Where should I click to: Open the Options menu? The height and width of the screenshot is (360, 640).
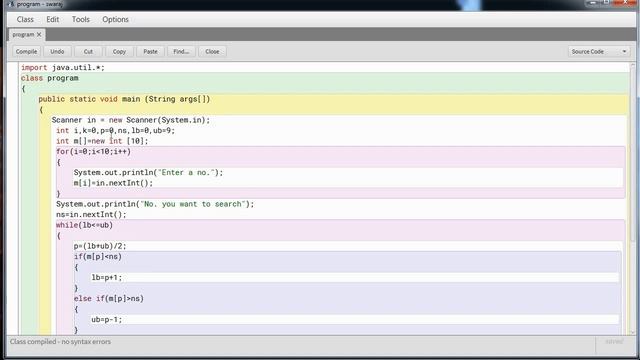tap(115, 20)
